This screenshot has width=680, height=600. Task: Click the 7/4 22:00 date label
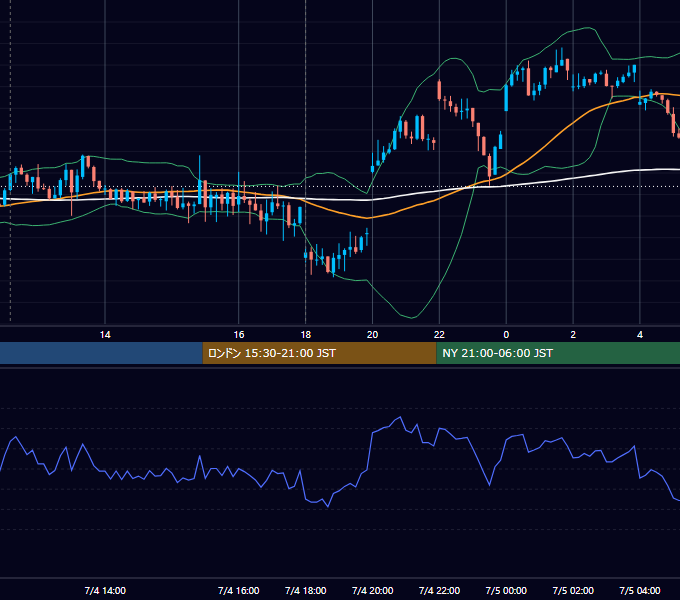pos(439,590)
